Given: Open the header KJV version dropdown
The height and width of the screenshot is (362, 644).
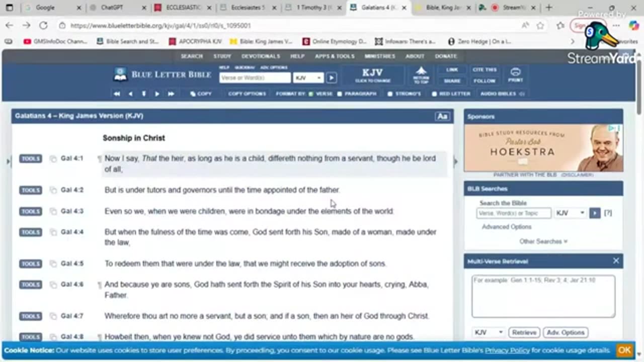Looking at the screenshot, I should [x=308, y=78].
